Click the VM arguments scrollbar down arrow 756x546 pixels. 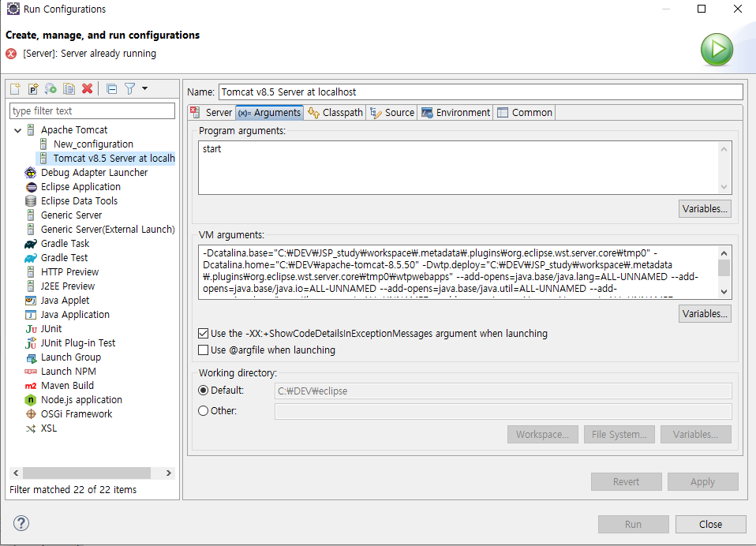724,292
